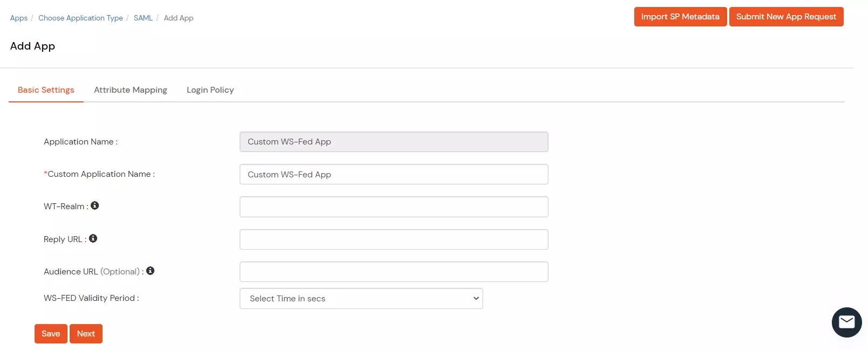The width and height of the screenshot is (868, 351).
Task: Click the Next button
Action: 86,334
